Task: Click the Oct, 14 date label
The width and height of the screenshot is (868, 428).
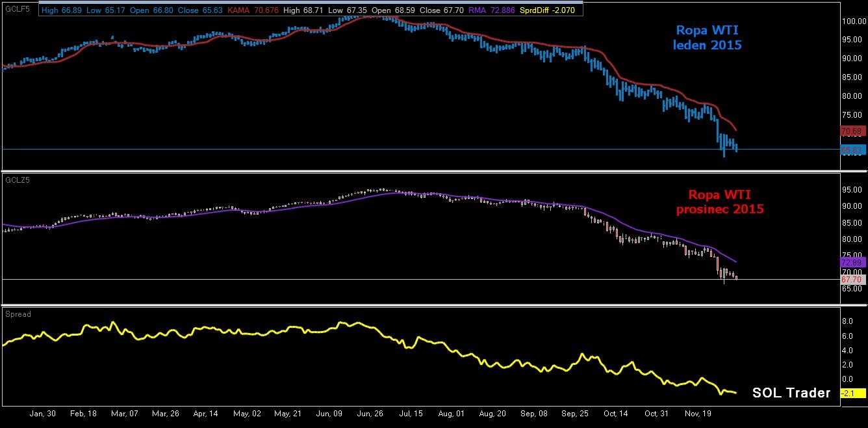Action: pos(615,413)
